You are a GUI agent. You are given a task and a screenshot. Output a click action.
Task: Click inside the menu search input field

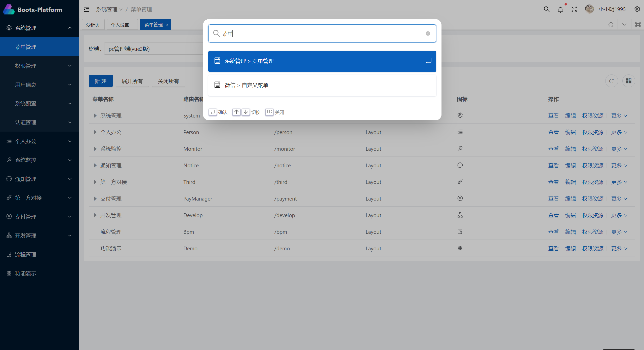click(x=322, y=33)
